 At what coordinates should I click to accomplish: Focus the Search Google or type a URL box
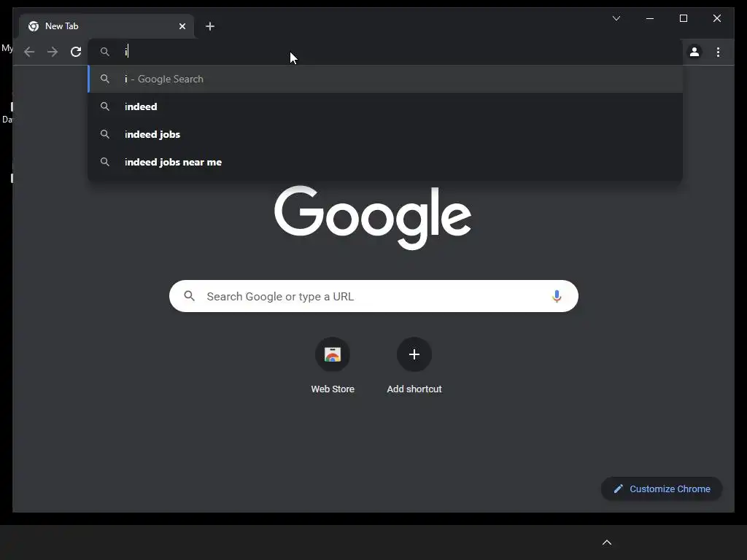373,296
